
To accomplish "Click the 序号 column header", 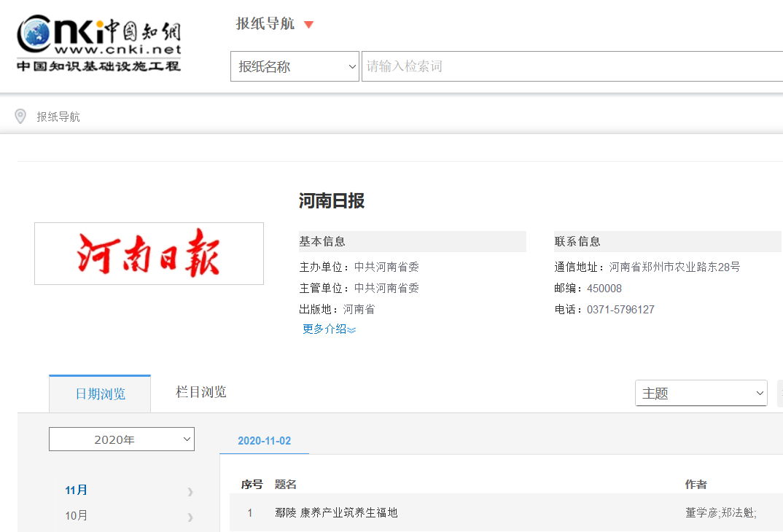I will (252, 484).
